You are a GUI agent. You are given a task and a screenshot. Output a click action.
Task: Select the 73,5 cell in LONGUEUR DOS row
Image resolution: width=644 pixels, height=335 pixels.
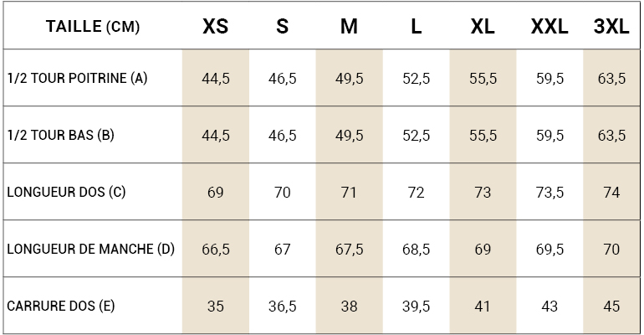pos(549,193)
